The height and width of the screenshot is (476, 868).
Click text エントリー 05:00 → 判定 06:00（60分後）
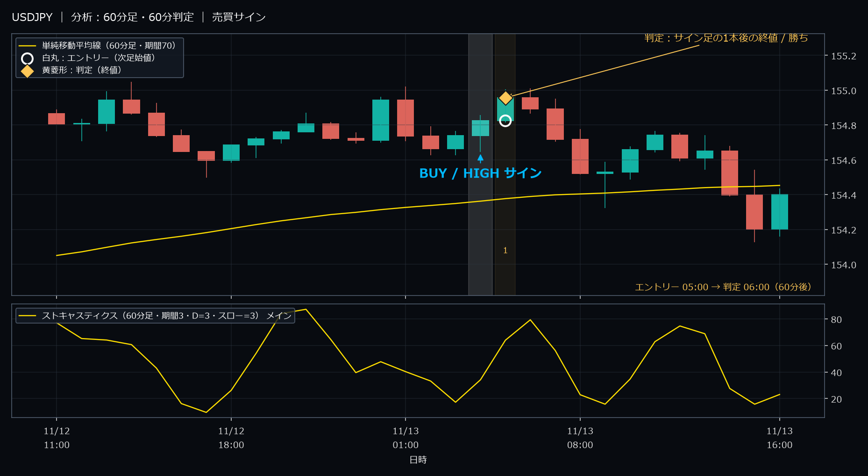(x=723, y=287)
